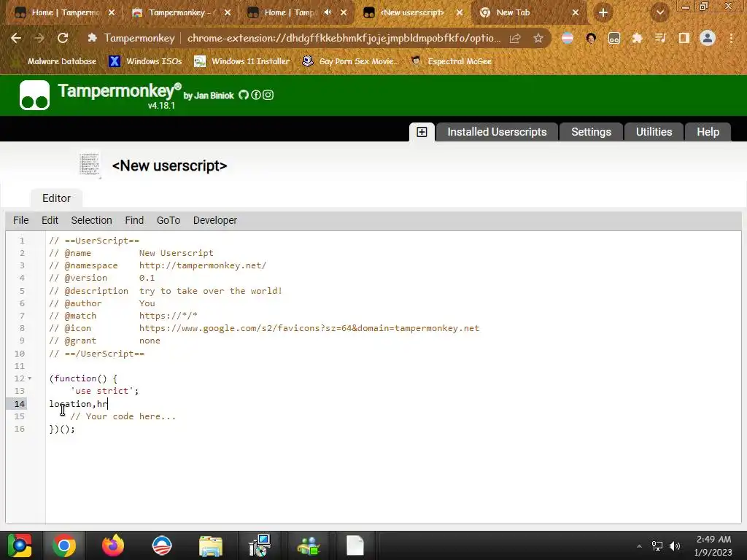Viewport: 747px width, 560px height.
Task: Open the Help tab
Action: pyautogui.click(x=708, y=132)
